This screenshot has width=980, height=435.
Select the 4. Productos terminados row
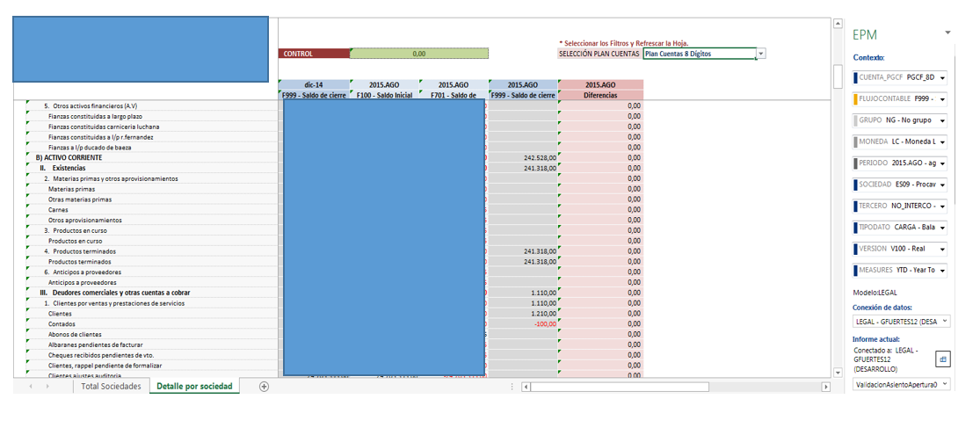(x=152, y=251)
